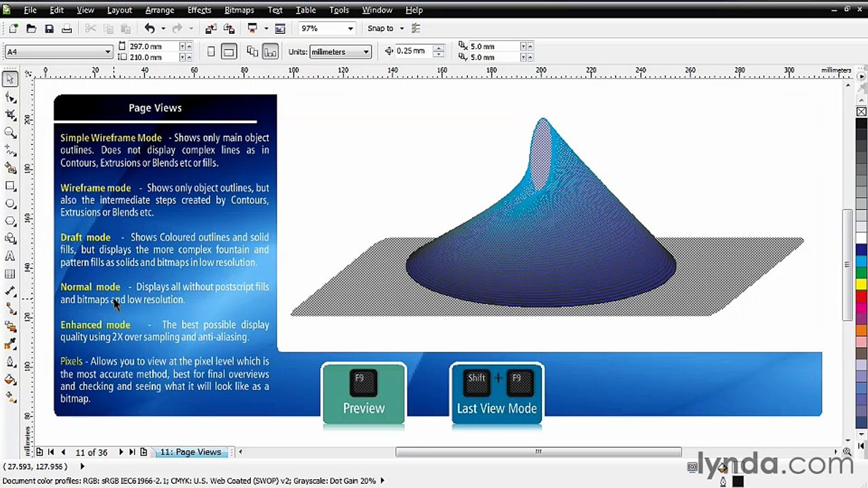Create a new document

pyautogui.click(x=13, y=28)
